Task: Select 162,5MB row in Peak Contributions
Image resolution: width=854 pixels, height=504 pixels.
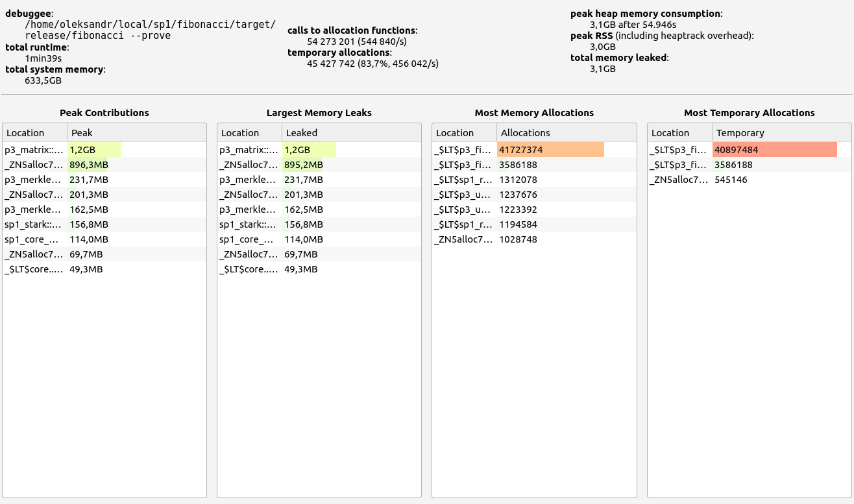Action: tap(89, 210)
